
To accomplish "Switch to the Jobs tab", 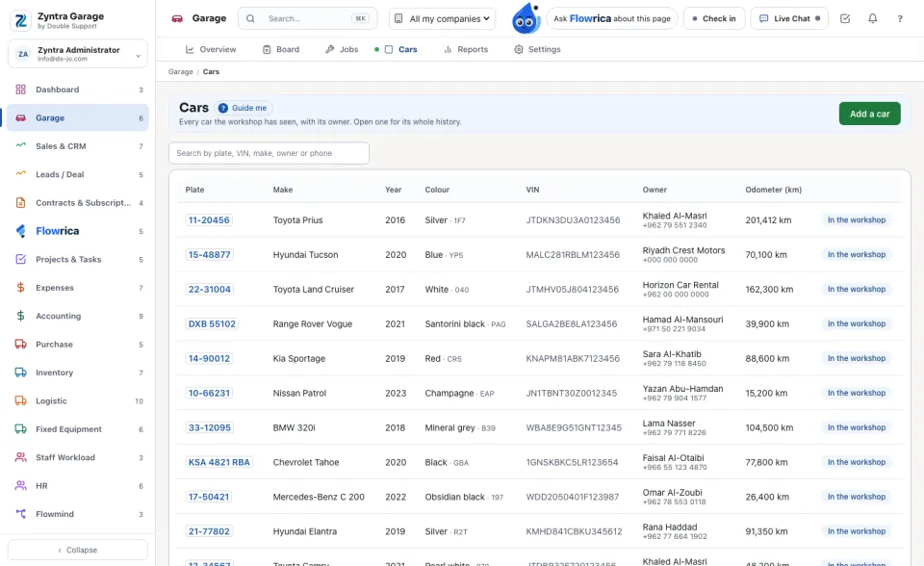I will coord(342,49).
